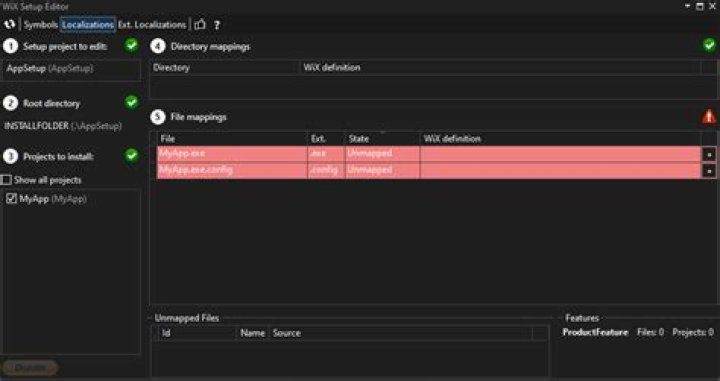Image resolution: width=720 pixels, height=381 pixels.
Task: Click WiX definition header in File mappings
Action: click(560, 139)
